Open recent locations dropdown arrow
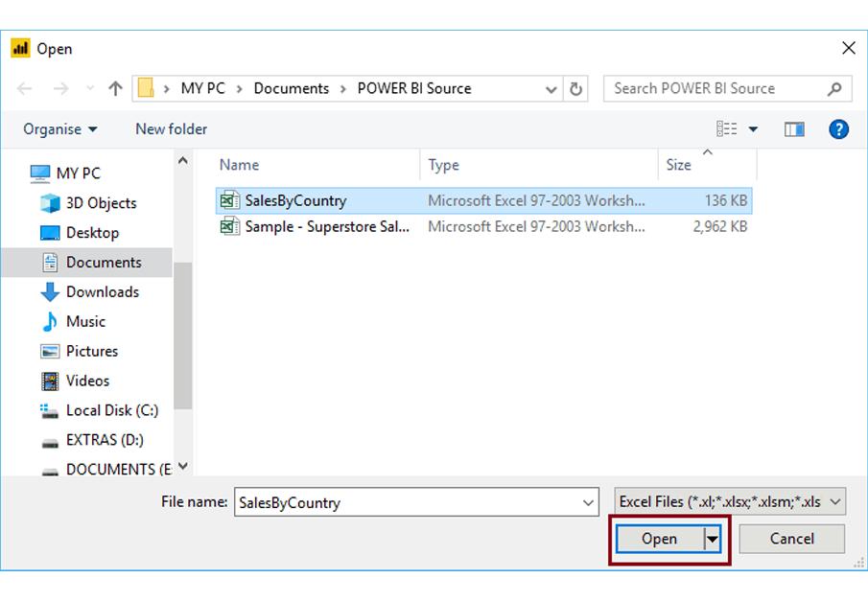This screenshot has width=868, height=601. (x=90, y=88)
